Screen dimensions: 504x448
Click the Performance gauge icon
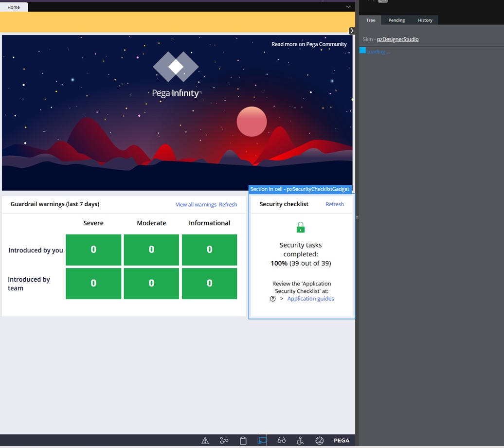tap(320, 441)
